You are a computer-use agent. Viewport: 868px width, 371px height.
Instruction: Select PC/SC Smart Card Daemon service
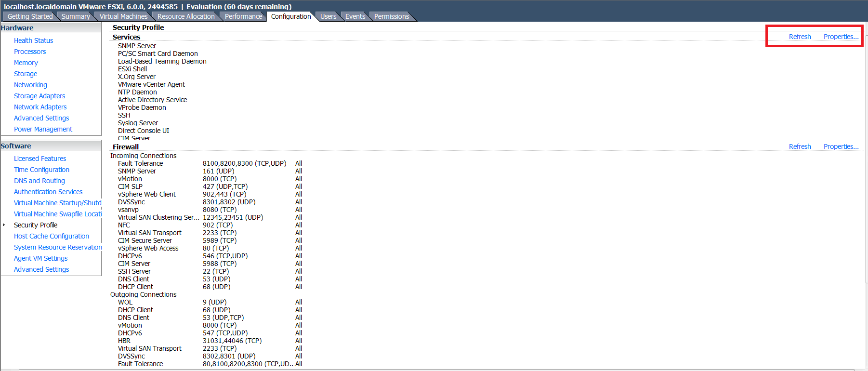pyautogui.click(x=158, y=53)
